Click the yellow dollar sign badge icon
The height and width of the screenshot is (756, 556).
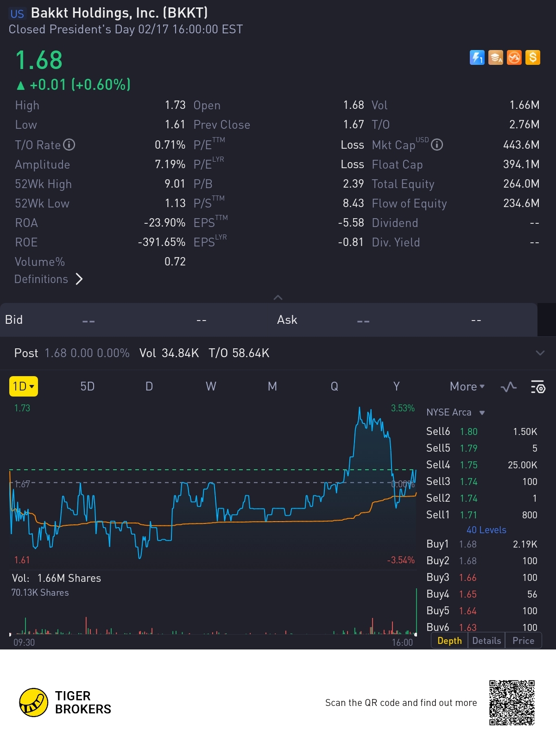pyautogui.click(x=533, y=57)
